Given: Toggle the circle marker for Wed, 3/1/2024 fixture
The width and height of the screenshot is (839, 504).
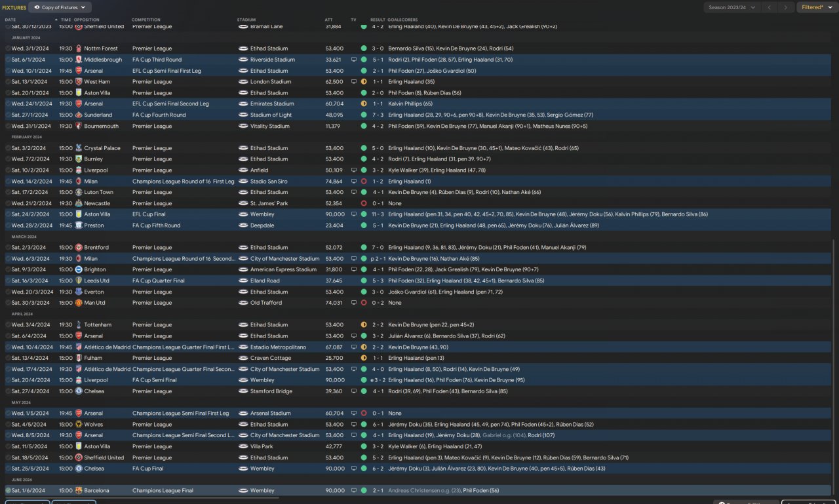Looking at the screenshot, I should [9, 48].
